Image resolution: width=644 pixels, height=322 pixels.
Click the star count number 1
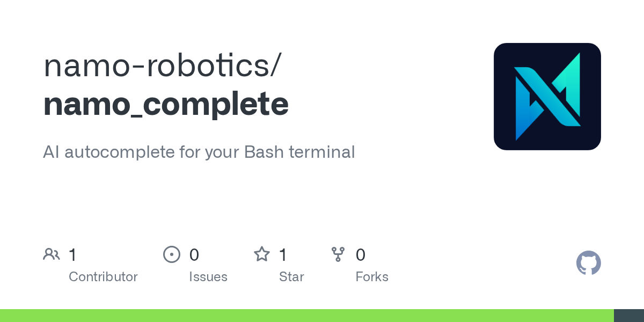point(283,255)
